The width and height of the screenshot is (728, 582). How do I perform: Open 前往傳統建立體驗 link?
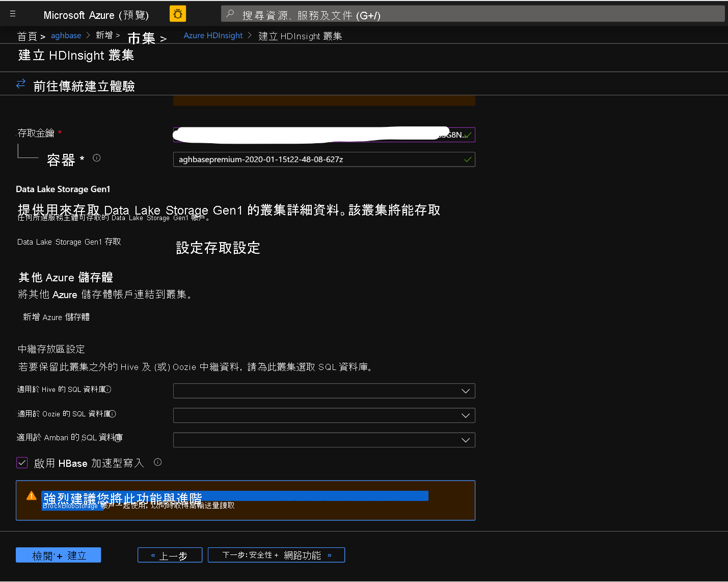(x=84, y=86)
